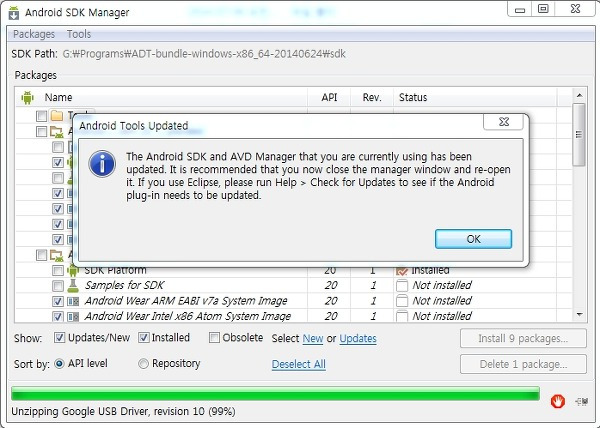Image resolution: width=600 pixels, height=428 pixels.
Task: Uncheck Android Wear ARM EABI v7a checkbox
Action: [58, 301]
